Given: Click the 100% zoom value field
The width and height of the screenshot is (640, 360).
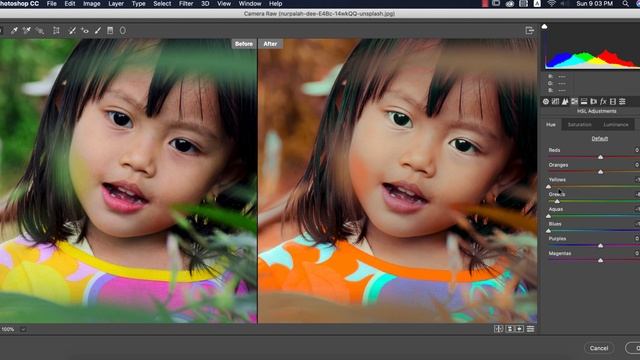Looking at the screenshot, I should click(x=8, y=329).
